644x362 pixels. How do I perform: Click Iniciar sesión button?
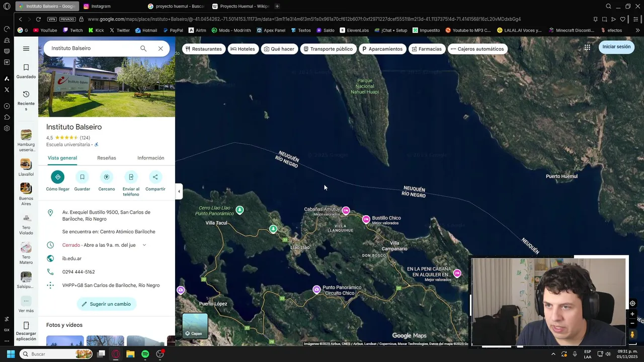[616, 47]
